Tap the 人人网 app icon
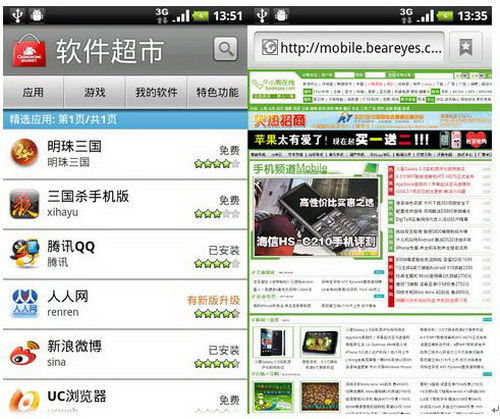This screenshot has height=419, width=500. pyautogui.click(x=24, y=303)
